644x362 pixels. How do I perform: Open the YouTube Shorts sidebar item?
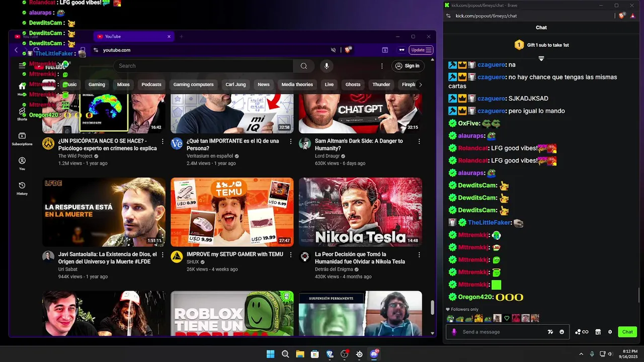(x=22, y=114)
